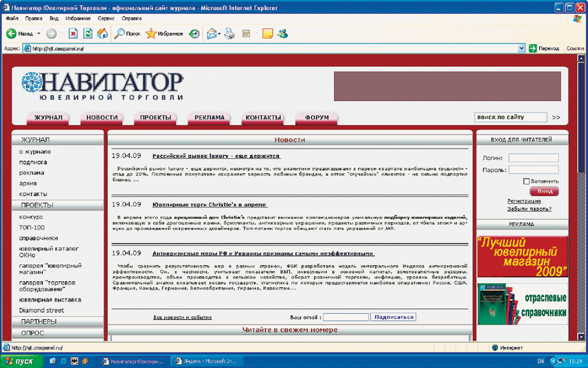The width and height of the screenshot is (588, 368).
Task: Click the vertical scrollbar up arrow
Action: (581, 58)
